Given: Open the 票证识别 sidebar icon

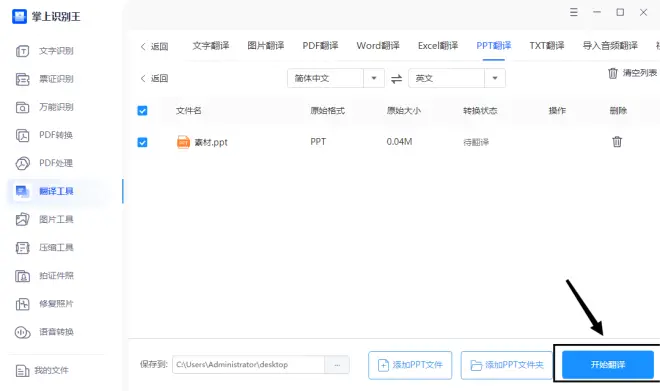Looking at the screenshot, I should click(x=22, y=79).
